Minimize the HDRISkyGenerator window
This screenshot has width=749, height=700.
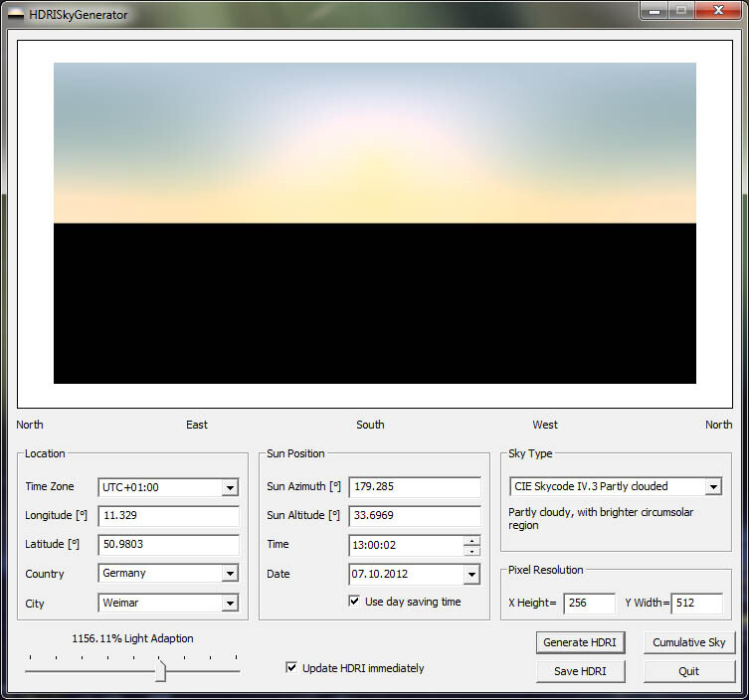pos(655,11)
